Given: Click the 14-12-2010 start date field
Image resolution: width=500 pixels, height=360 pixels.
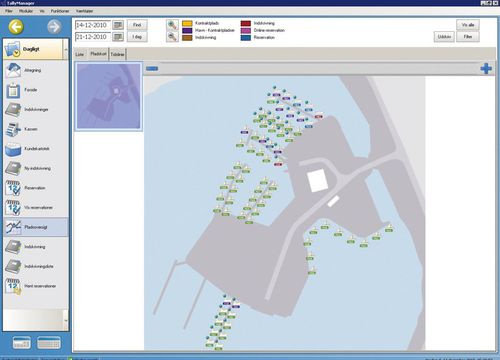Looking at the screenshot, I should click(93, 25).
